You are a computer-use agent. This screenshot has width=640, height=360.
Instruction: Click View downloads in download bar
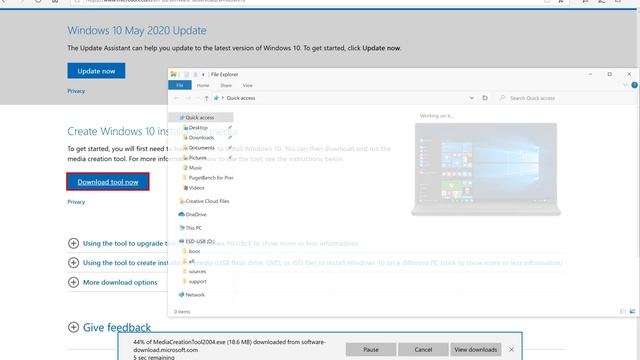click(476, 349)
